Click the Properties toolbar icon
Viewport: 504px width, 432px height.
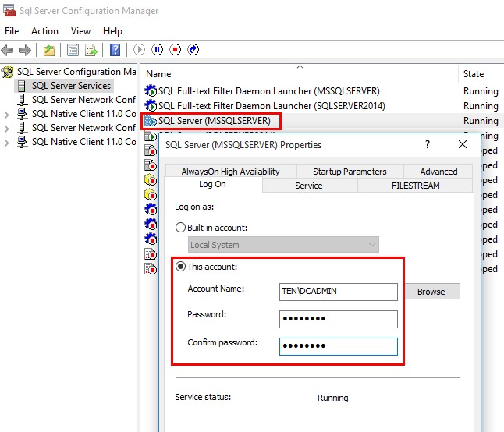[73, 50]
